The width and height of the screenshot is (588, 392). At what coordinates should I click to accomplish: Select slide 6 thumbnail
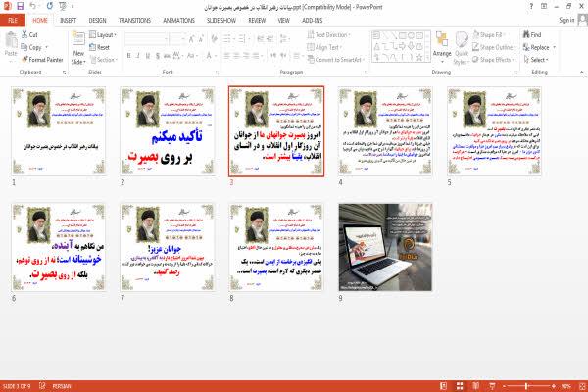59,247
